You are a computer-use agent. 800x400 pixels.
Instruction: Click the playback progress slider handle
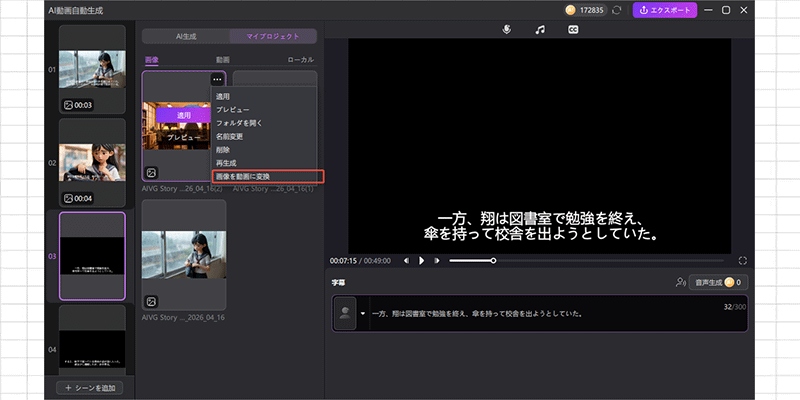click(x=493, y=261)
